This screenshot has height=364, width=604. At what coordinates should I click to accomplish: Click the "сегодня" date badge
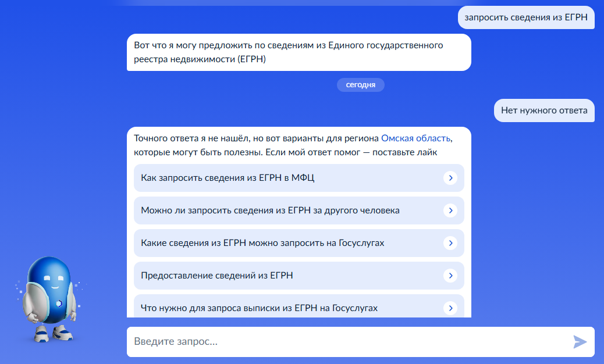(360, 85)
